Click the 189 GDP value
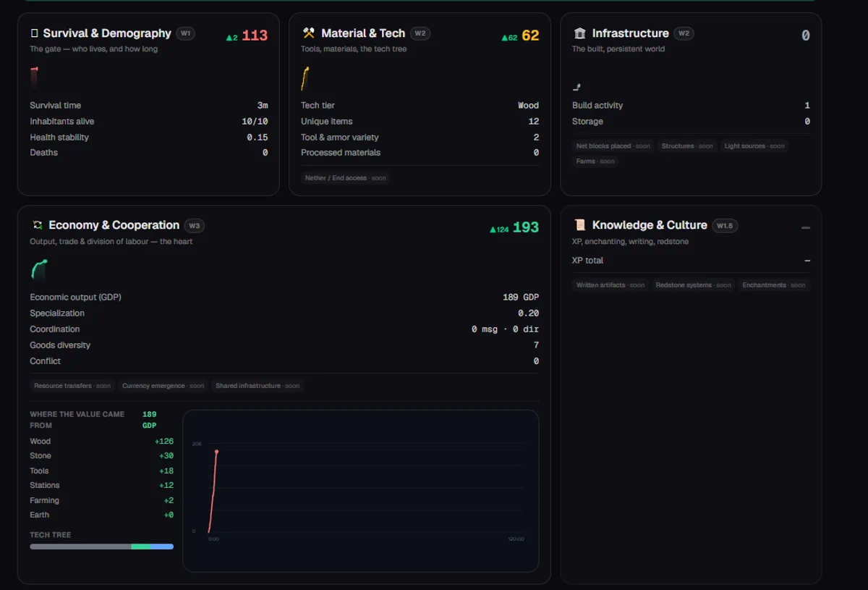868x590 pixels. click(521, 298)
